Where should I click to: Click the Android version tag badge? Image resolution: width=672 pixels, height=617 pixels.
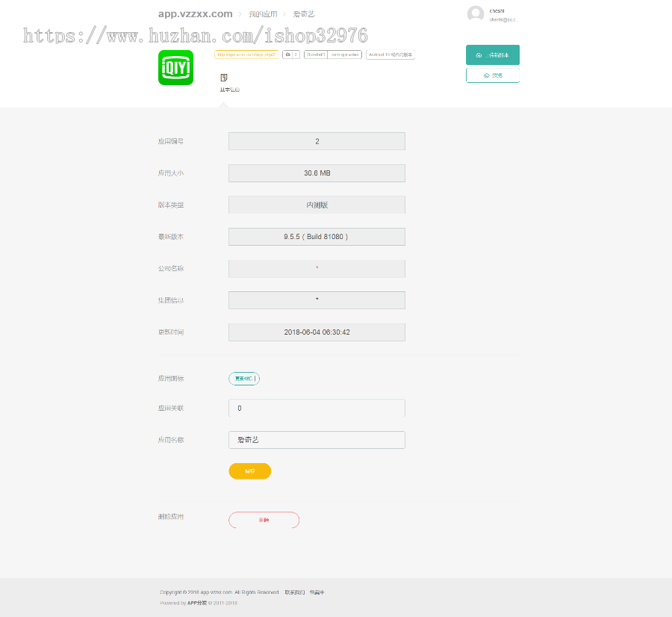[x=390, y=55]
